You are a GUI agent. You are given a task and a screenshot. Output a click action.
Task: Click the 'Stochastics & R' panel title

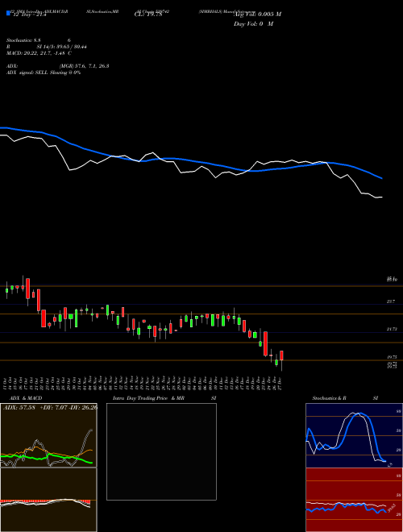(329, 398)
